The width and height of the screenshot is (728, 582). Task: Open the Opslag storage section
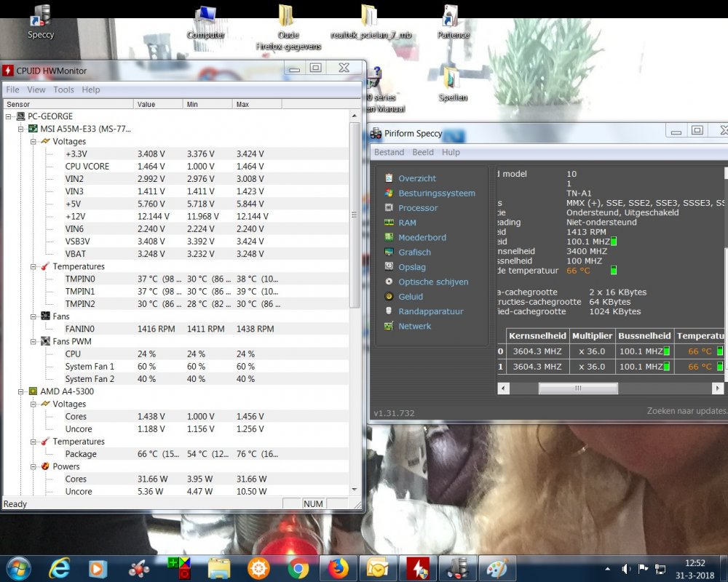tap(411, 267)
